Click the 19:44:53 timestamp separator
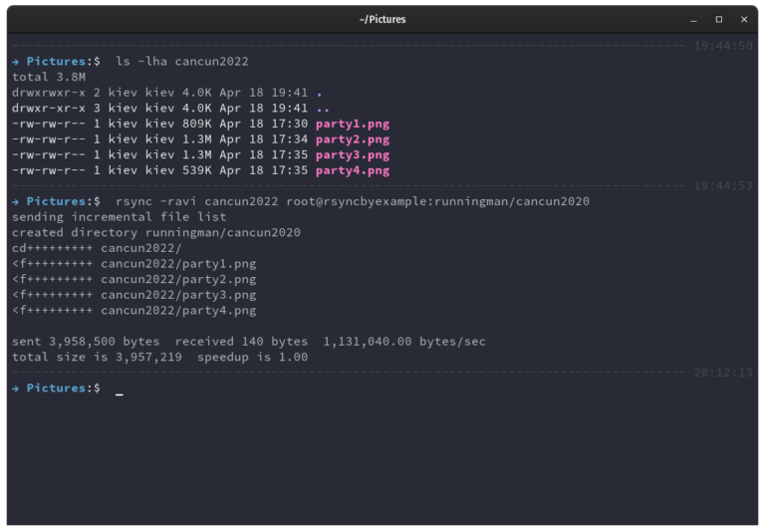The width and height of the screenshot is (765, 532). tap(723, 186)
